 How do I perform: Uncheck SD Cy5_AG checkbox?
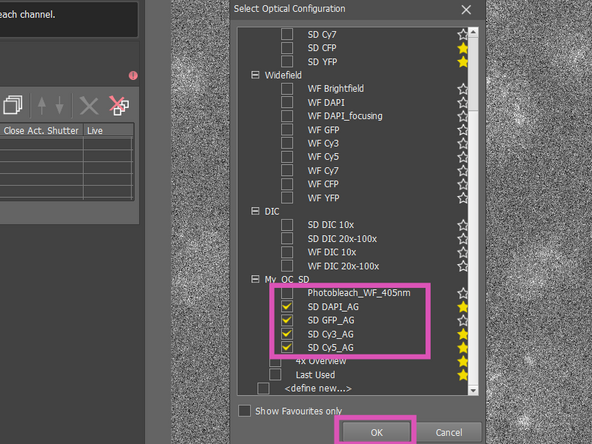pyautogui.click(x=287, y=347)
